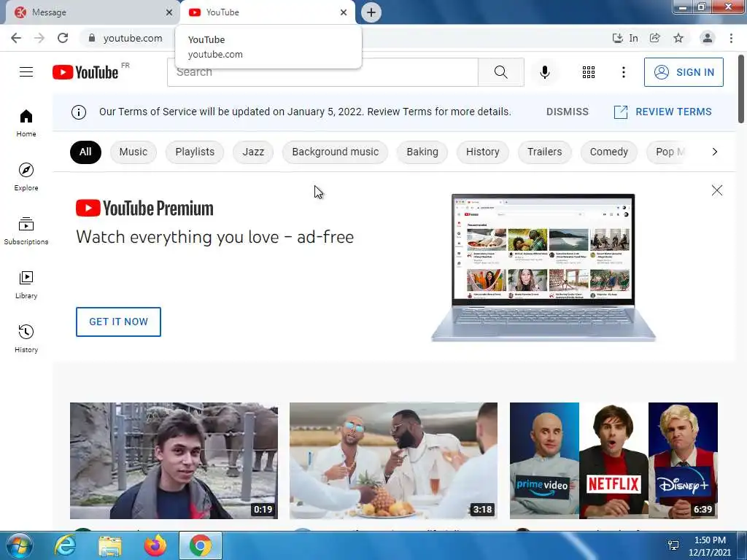Click GET IT NOW button

[119, 322]
